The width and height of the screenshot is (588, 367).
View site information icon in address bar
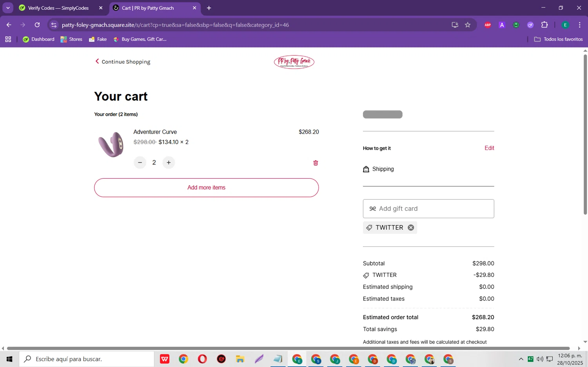coord(54,25)
